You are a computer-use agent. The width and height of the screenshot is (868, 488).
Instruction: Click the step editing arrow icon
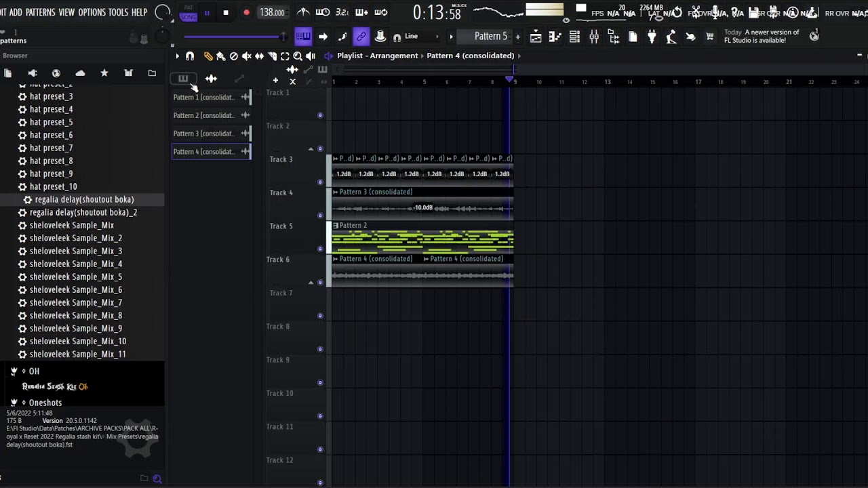pos(323,37)
